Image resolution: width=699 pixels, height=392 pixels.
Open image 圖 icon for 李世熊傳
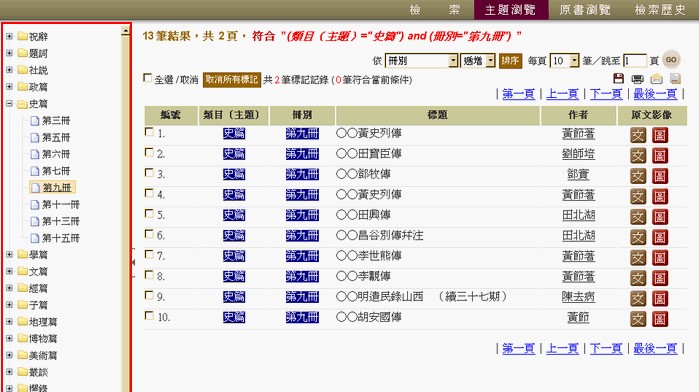(x=660, y=258)
